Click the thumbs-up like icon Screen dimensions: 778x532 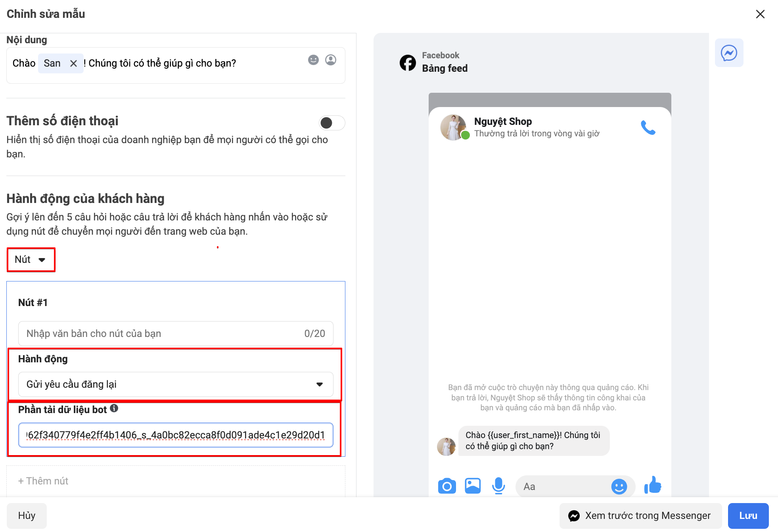(x=653, y=485)
